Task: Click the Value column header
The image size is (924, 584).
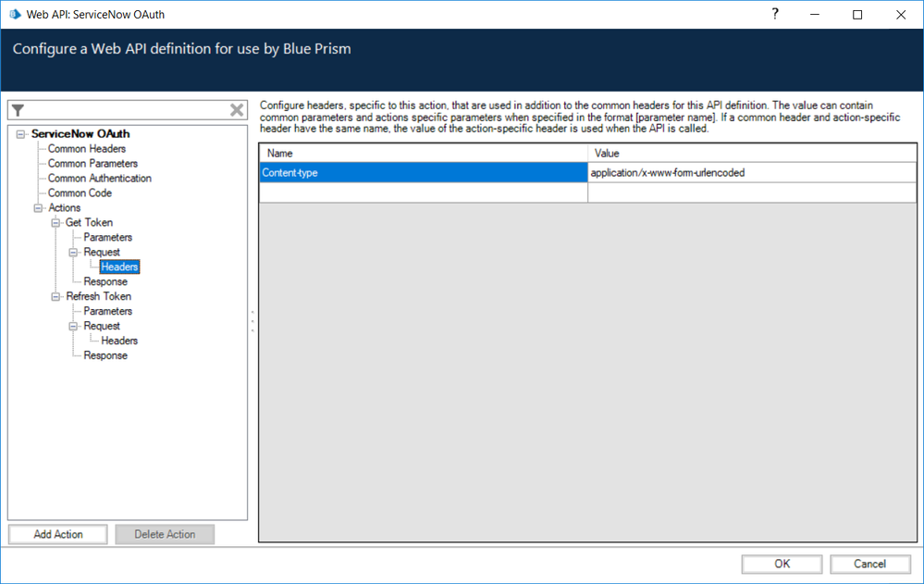Action: click(752, 154)
